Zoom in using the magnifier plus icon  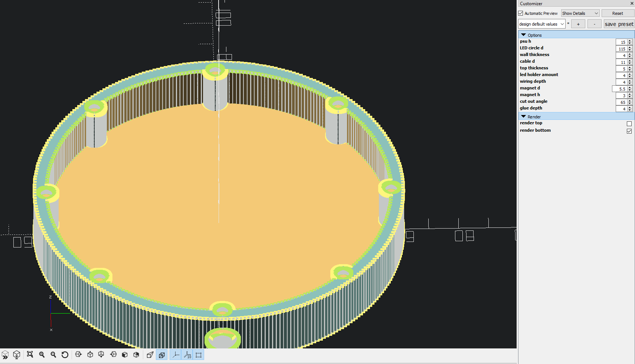point(42,355)
